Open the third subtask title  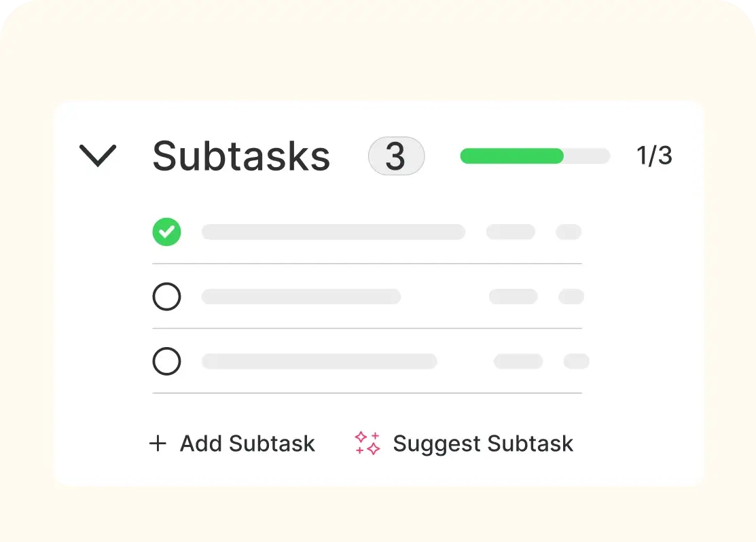coord(319,361)
